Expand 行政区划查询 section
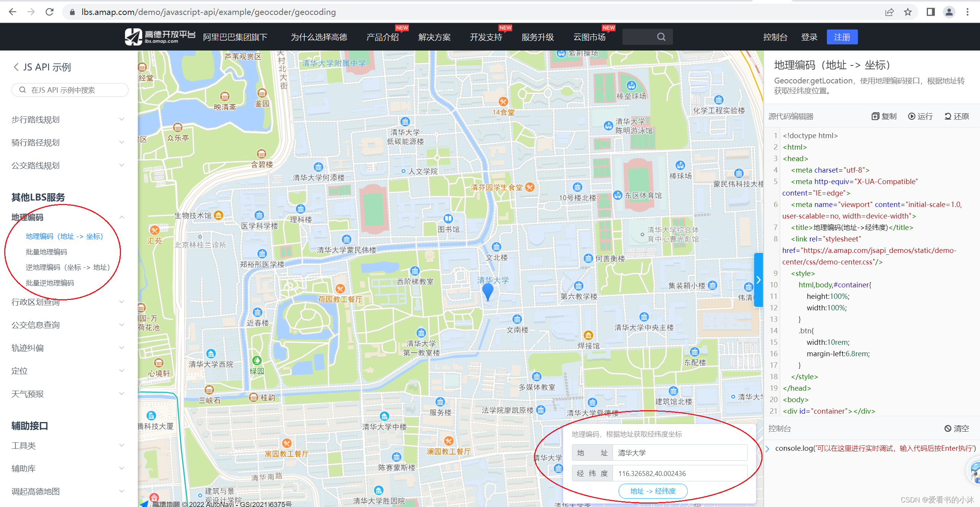 pyautogui.click(x=68, y=302)
